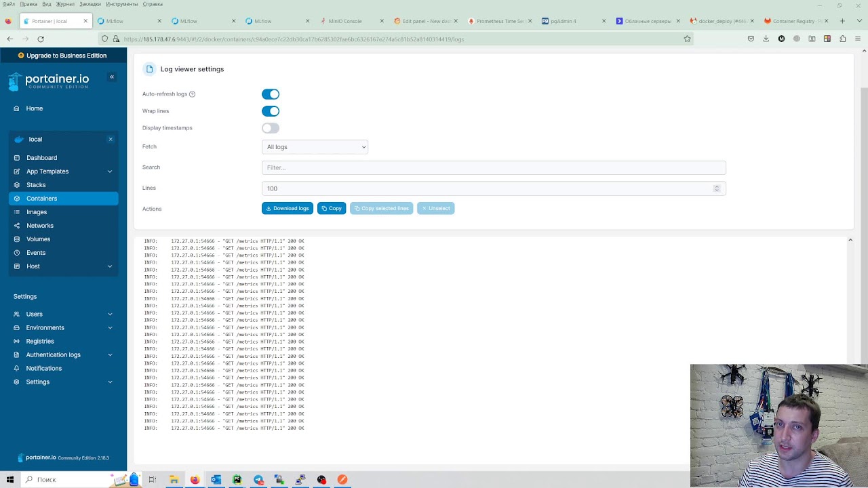Click the Task View taskbar icon
The image size is (868, 488).
pyautogui.click(x=153, y=479)
